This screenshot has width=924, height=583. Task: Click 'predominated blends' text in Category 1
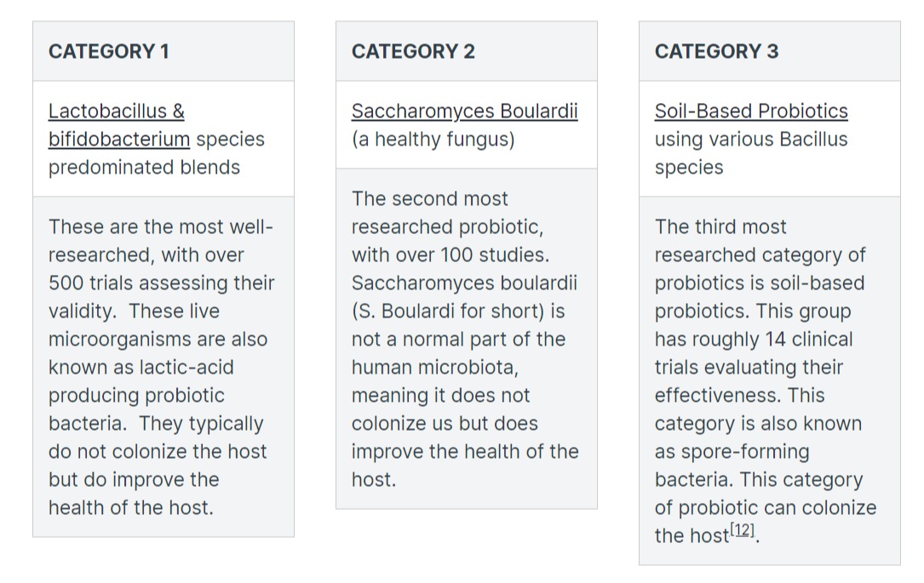coord(144,168)
